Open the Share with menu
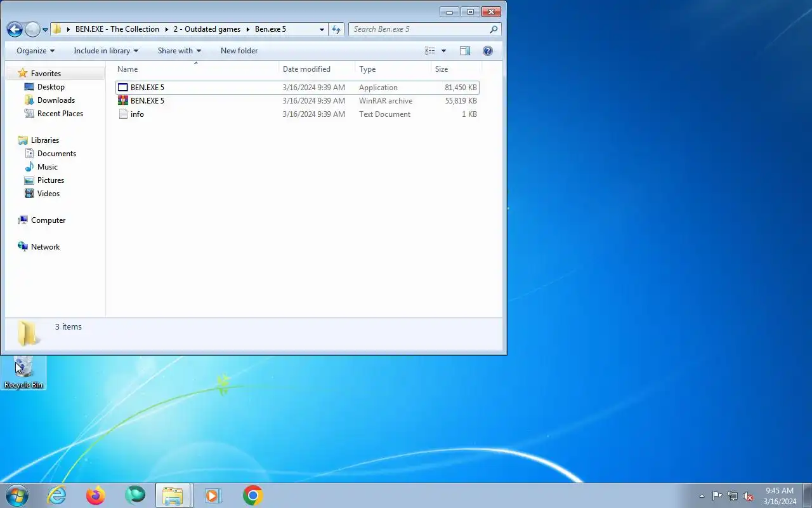Screen dimensions: 812x508 180,51
